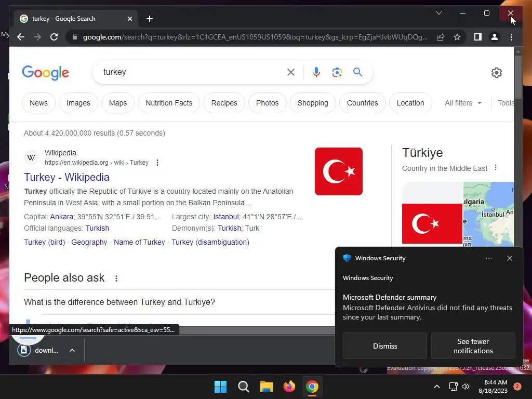The image size is (532, 399).
Task: Open more options for Wikipedia result
Action: (x=157, y=163)
